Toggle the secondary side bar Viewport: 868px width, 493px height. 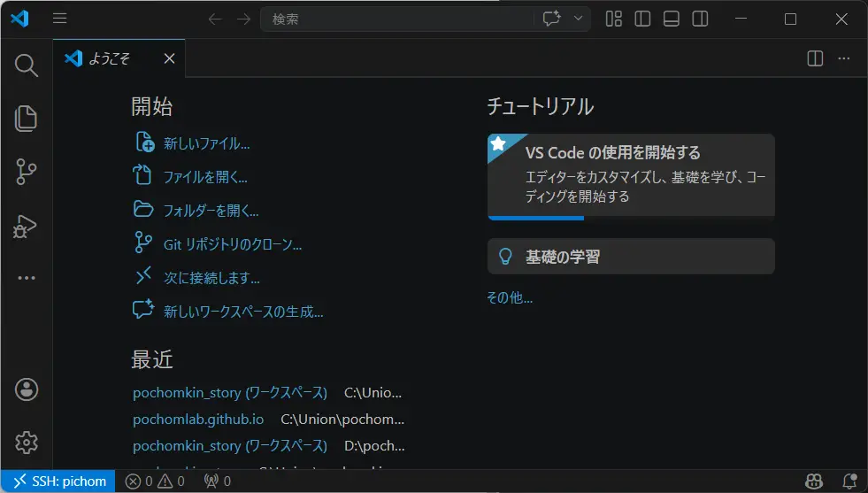coord(700,19)
